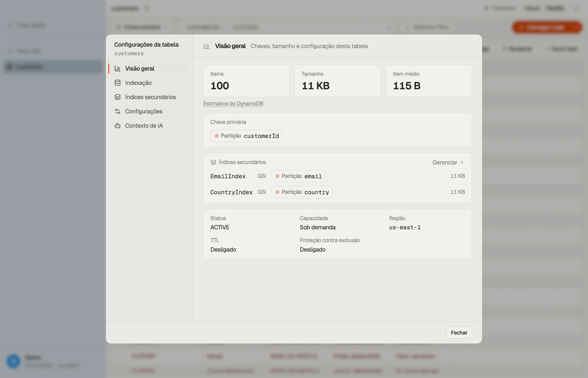Click the 11 KB size on the CountryIndex row
The height and width of the screenshot is (378, 588).
457,192
